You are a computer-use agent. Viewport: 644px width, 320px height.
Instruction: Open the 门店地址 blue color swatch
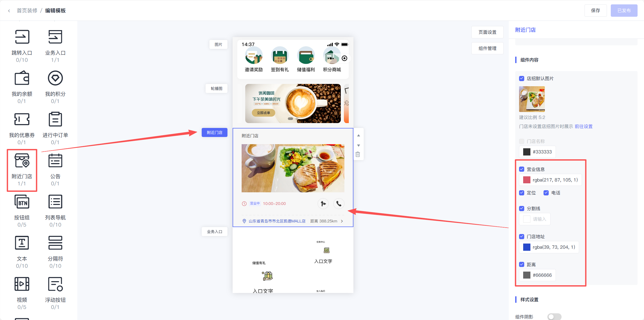click(527, 247)
